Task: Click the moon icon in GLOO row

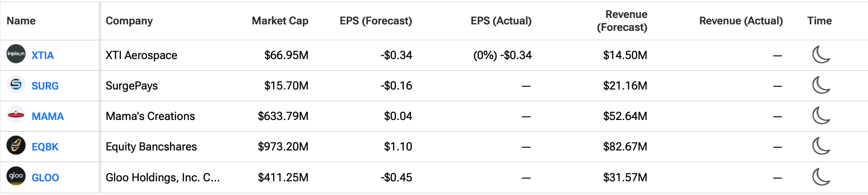Action: point(821,177)
